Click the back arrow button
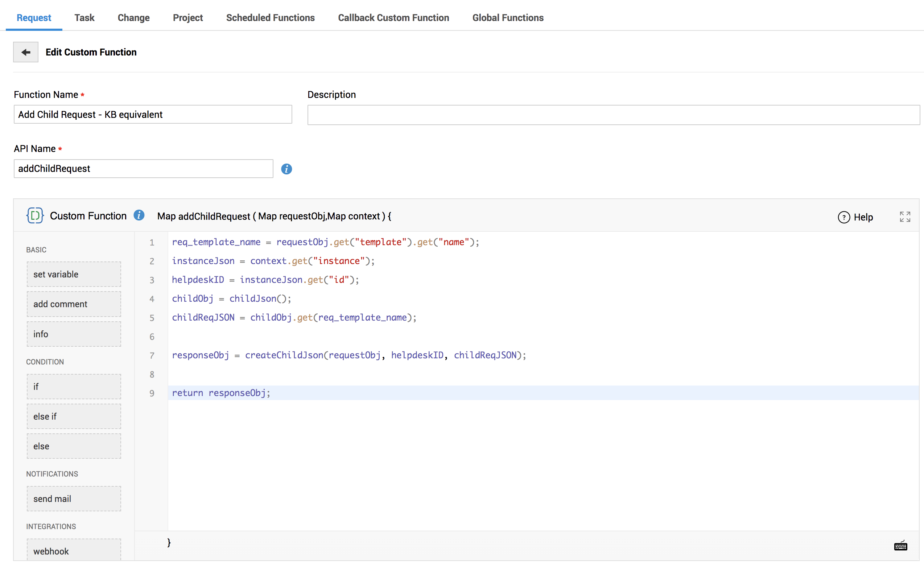Image resolution: width=924 pixels, height=573 pixels. pyautogui.click(x=25, y=52)
